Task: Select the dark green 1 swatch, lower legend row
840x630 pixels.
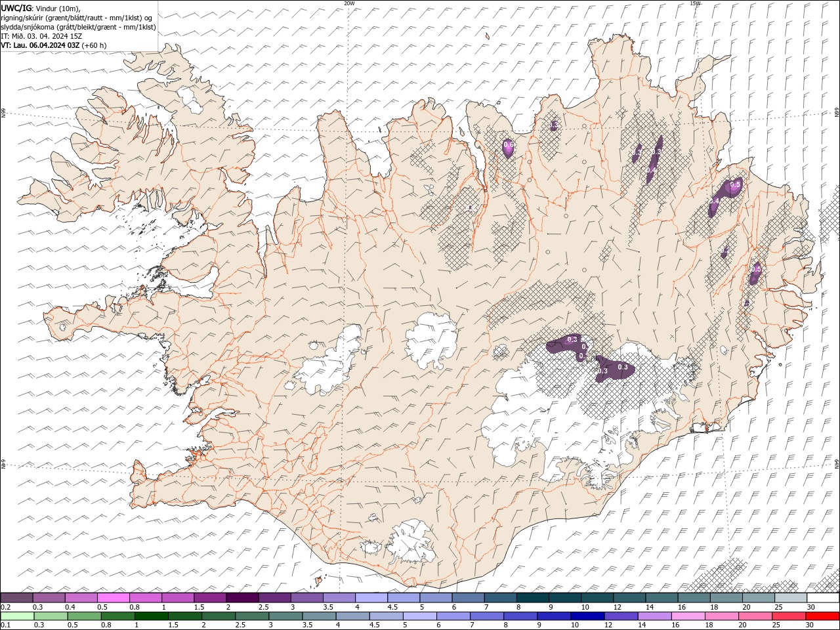Action: (x=151, y=616)
